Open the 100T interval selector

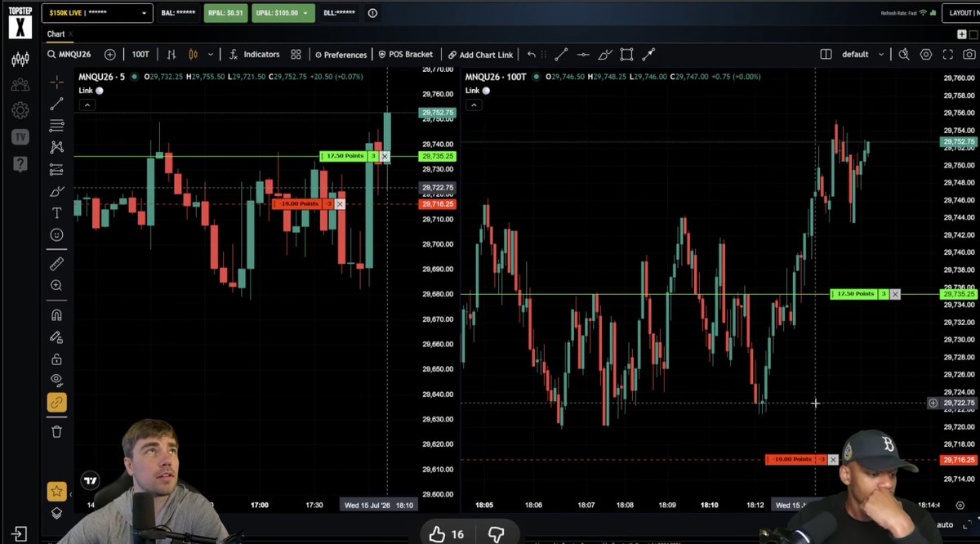140,55
